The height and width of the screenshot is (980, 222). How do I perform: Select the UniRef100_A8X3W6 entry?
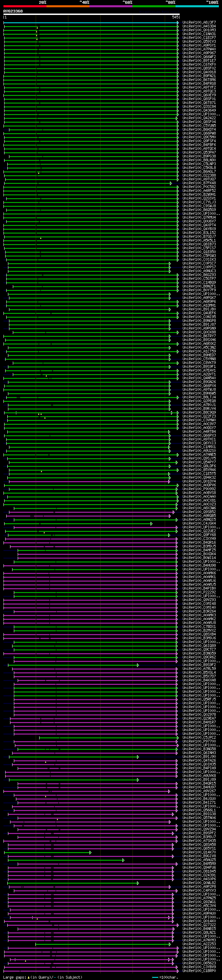coord(199,508)
